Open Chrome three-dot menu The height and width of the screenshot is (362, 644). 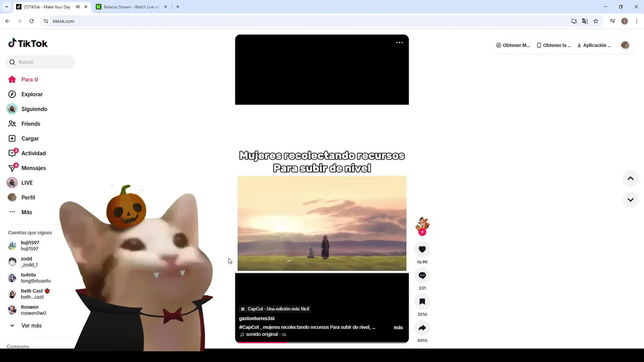pos(636,21)
